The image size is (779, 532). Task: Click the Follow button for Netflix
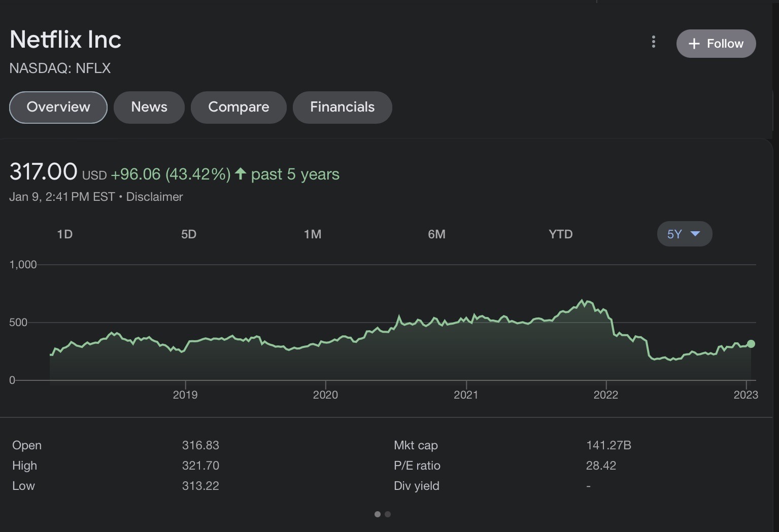(716, 44)
